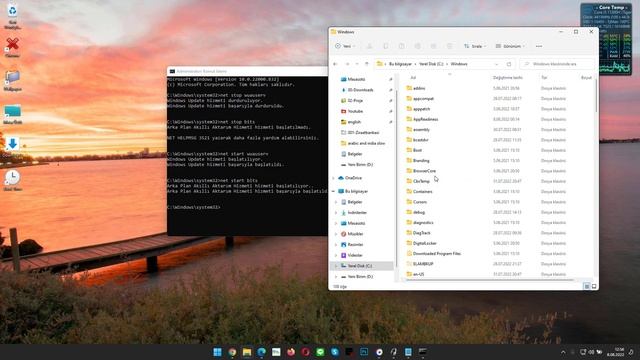Open Microsoft Edge from the taskbar
Screen dimensions: 640x360
pyautogui.click(x=262, y=352)
